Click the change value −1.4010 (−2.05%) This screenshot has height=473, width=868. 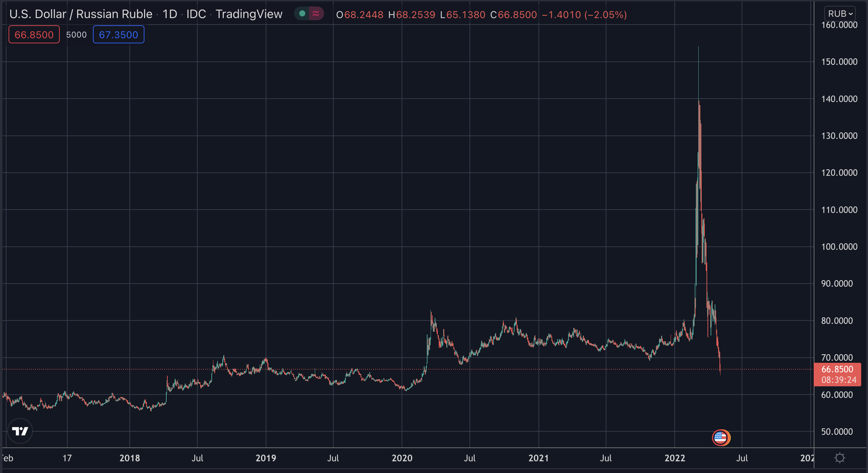coord(584,15)
